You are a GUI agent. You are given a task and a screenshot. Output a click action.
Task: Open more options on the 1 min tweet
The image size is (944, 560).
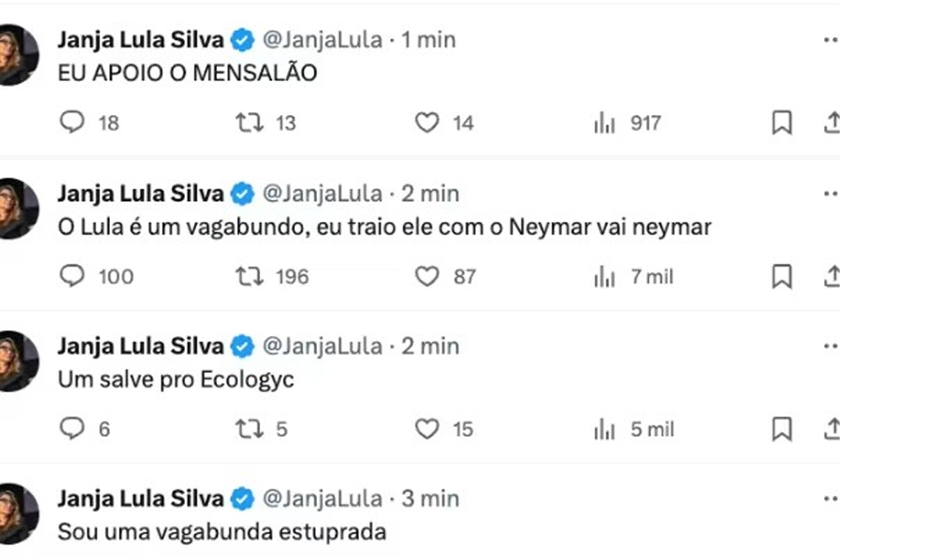[x=830, y=40]
